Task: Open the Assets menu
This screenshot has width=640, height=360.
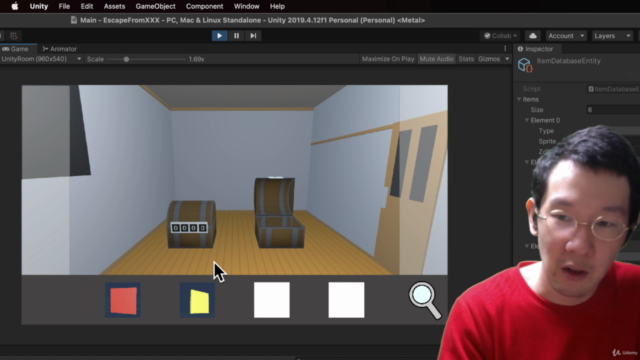Action: coord(114,6)
